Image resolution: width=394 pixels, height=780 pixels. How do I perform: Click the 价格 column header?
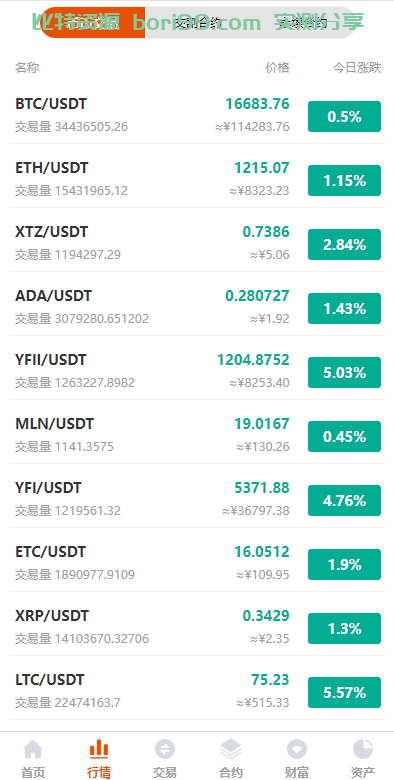tap(277, 68)
